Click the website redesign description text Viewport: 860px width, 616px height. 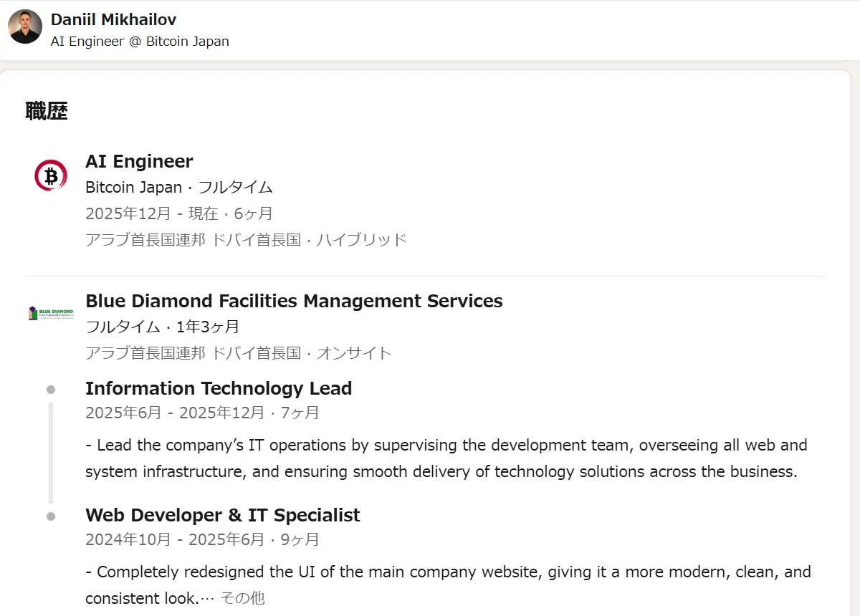448,585
